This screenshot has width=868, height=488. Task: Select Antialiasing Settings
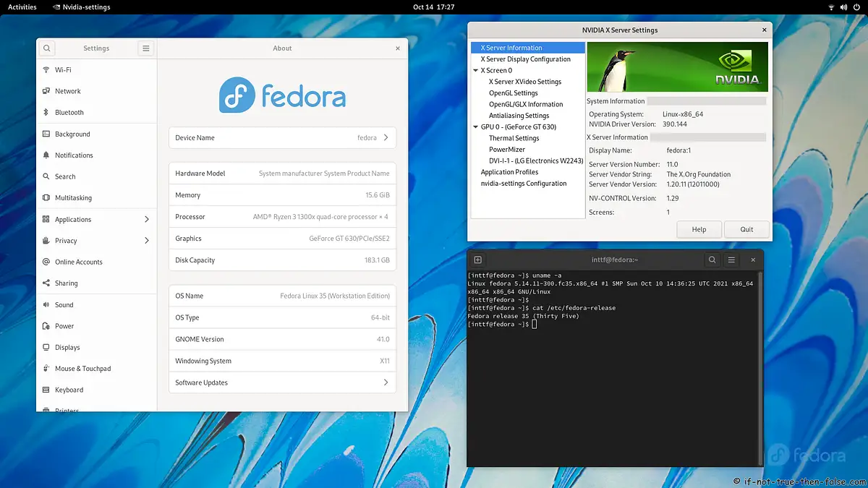tap(519, 116)
